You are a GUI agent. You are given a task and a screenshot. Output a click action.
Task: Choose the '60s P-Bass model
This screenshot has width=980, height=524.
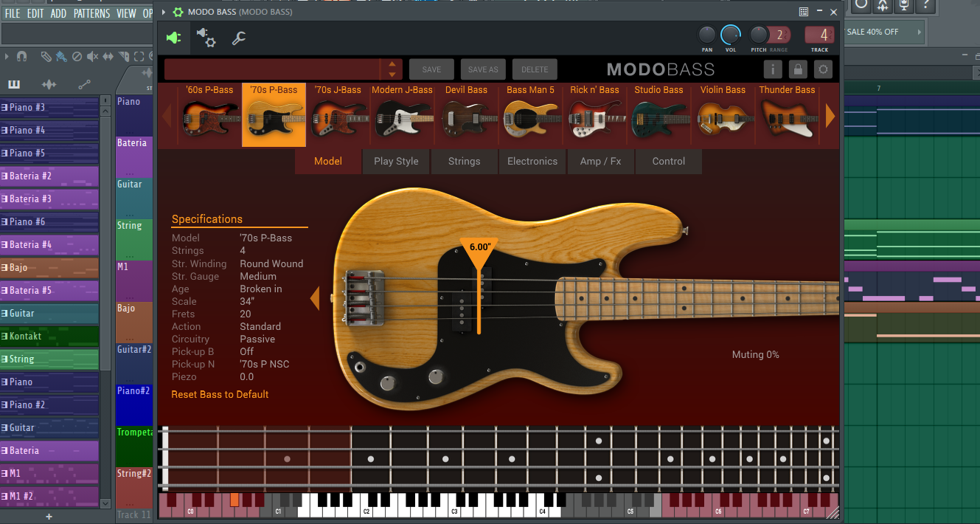pyautogui.click(x=209, y=114)
